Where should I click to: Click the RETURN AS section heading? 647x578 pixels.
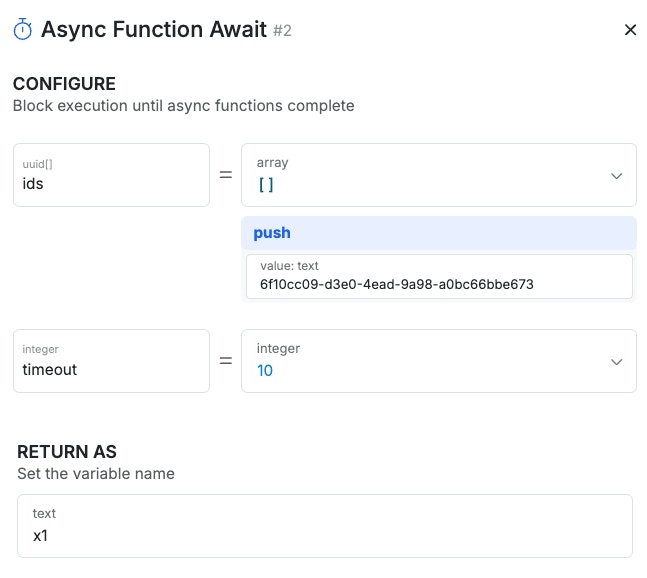point(67,452)
